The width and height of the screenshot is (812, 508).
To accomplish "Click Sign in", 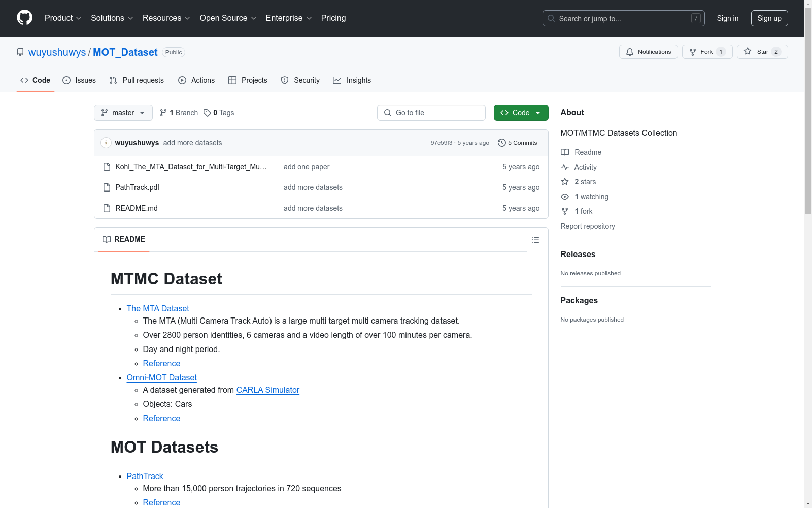I will tap(728, 18).
